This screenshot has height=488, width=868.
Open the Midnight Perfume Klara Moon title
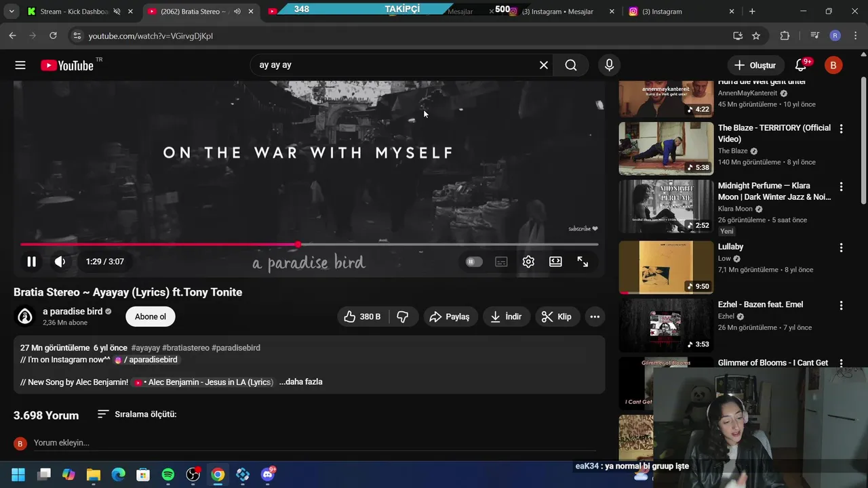pos(774,191)
